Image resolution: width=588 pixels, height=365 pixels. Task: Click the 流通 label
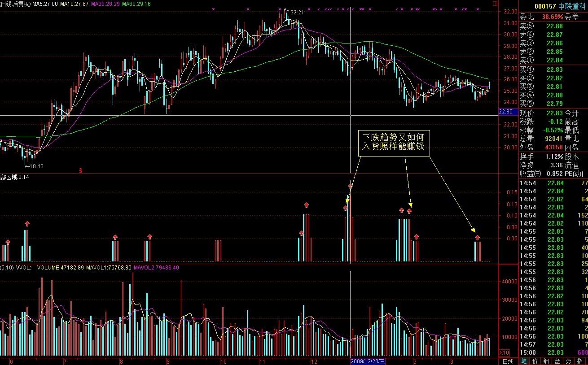571,165
